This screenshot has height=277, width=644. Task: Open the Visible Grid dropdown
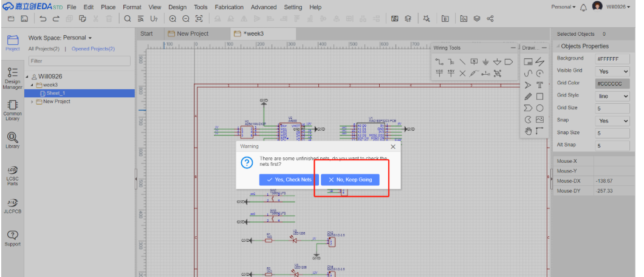click(612, 72)
